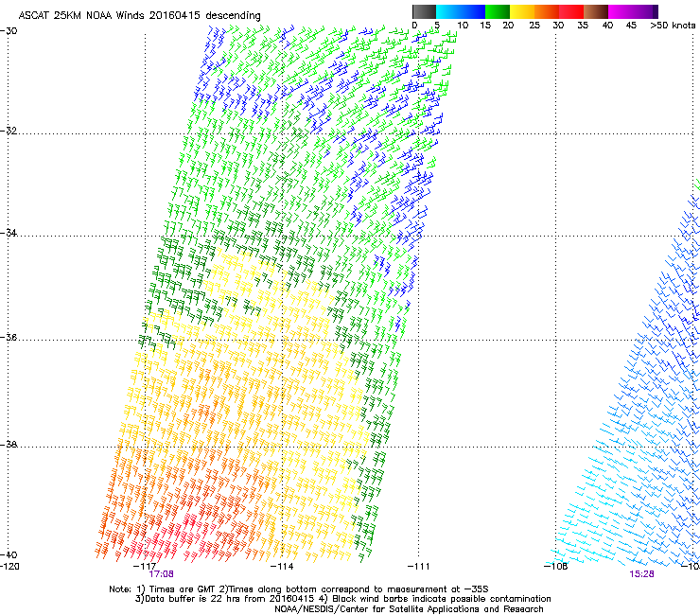Screen dimensions: 700x615
Task: Click the -40 latitude axis label
Action: coord(9,554)
